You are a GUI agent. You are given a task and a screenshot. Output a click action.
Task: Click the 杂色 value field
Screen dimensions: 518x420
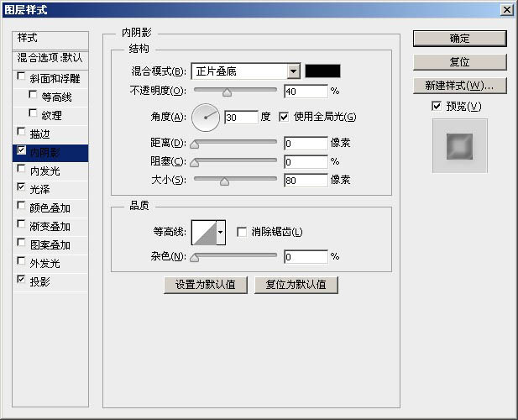pyautogui.click(x=306, y=257)
